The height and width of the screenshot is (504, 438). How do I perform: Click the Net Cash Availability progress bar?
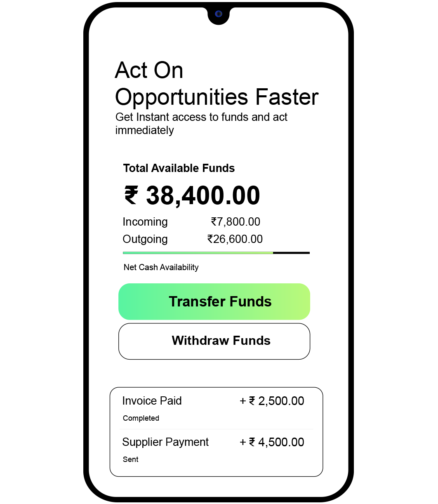216,252
